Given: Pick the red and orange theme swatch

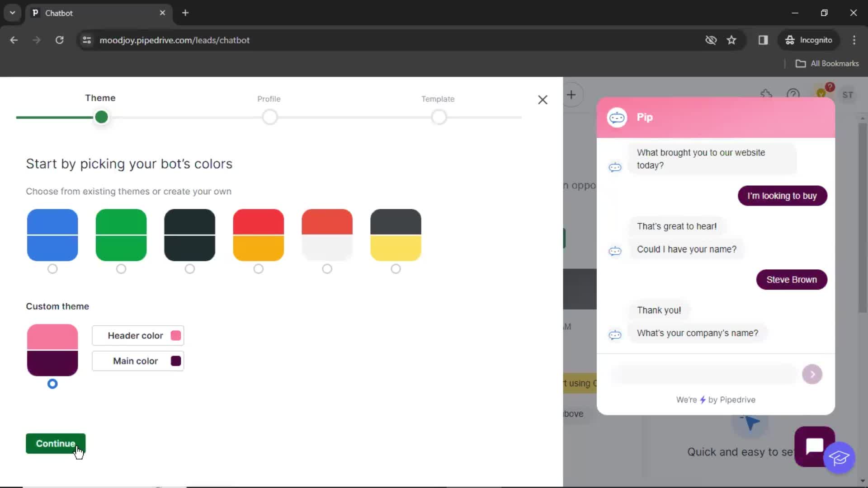Looking at the screenshot, I should (x=259, y=235).
